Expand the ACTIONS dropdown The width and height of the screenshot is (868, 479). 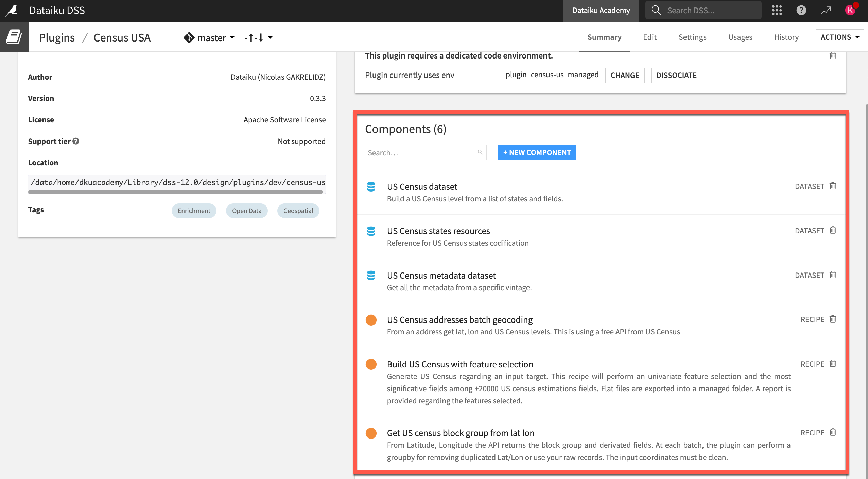click(x=839, y=37)
